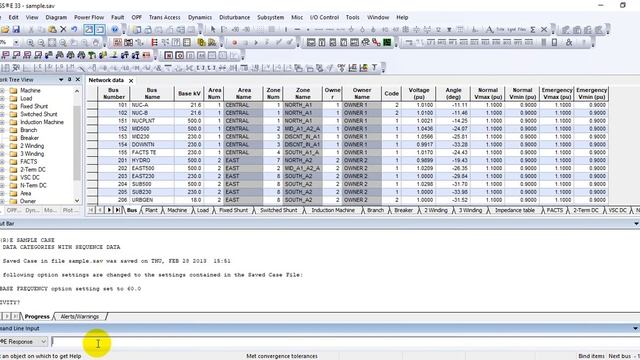Open the Output Bar dropdown arrow

(x=636, y=223)
